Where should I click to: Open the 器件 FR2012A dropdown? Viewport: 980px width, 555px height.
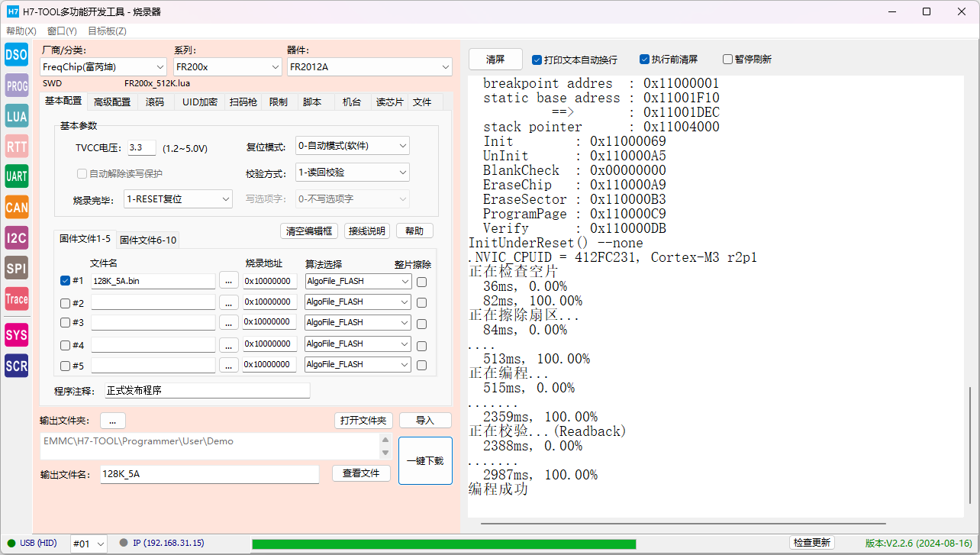369,67
